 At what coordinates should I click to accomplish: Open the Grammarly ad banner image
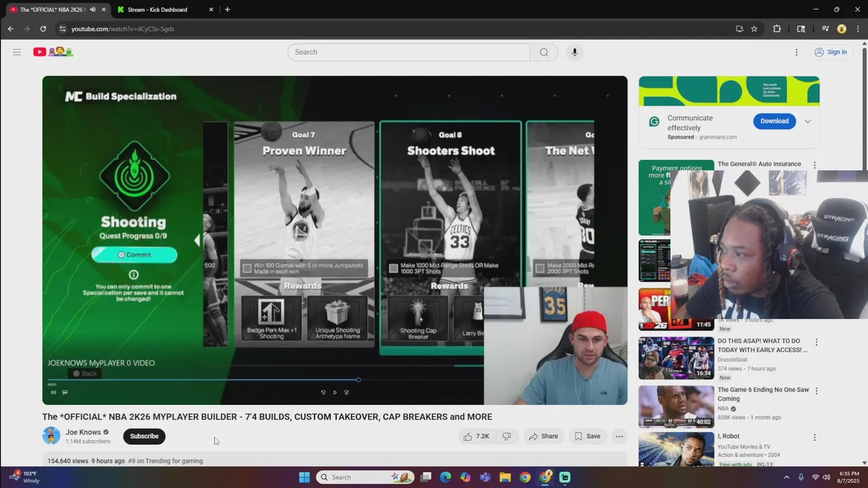(729, 91)
